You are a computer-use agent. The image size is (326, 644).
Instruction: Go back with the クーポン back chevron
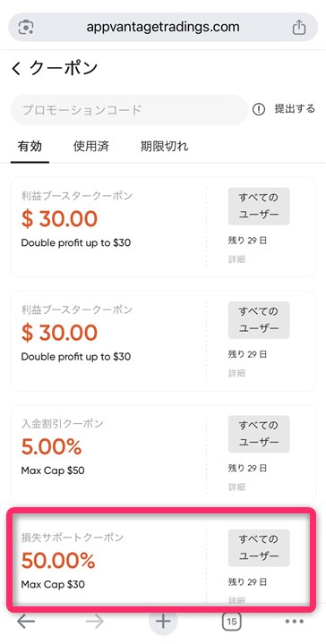point(16,68)
